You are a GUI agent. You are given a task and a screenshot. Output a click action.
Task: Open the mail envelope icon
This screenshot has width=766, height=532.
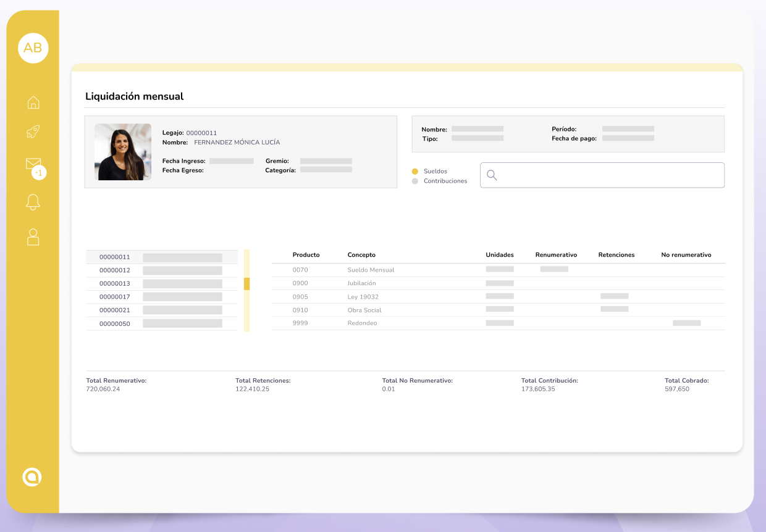coord(33,164)
